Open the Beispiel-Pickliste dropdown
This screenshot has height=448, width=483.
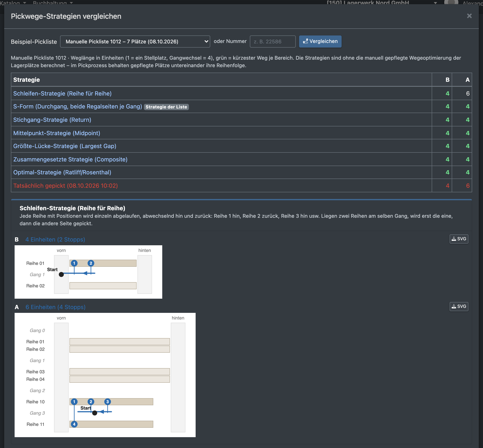tap(135, 42)
